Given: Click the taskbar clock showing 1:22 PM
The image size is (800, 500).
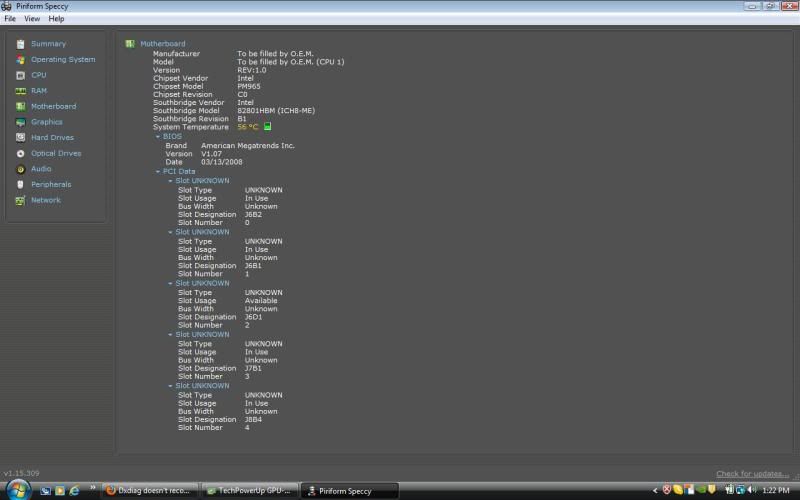Looking at the screenshot, I should click(x=776, y=490).
